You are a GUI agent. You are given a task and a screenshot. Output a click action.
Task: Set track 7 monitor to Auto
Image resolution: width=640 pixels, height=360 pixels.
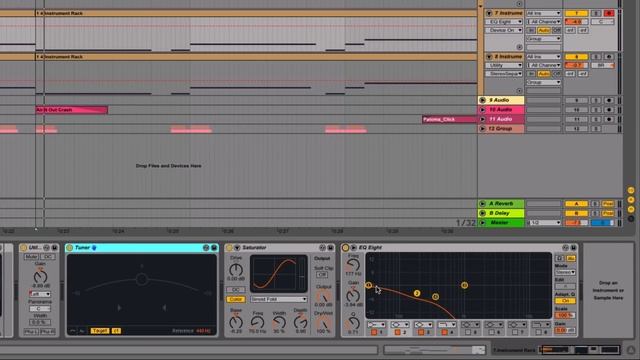(x=543, y=30)
